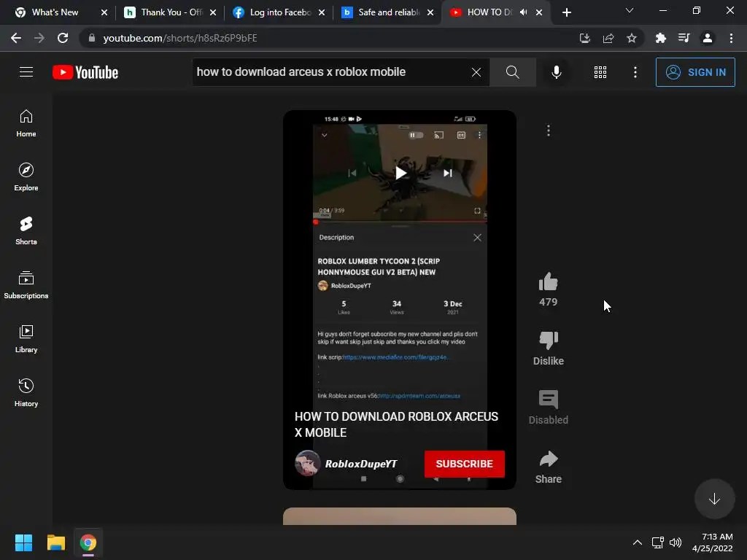Dislike the short
The height and width of the screenshot is (560, 747).
tap(549, 341)
